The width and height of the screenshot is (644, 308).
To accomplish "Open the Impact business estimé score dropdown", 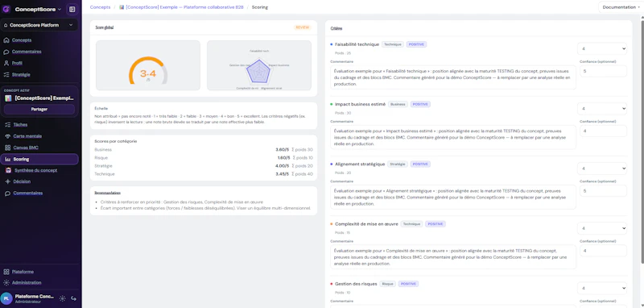I will [x=602, y=109].
